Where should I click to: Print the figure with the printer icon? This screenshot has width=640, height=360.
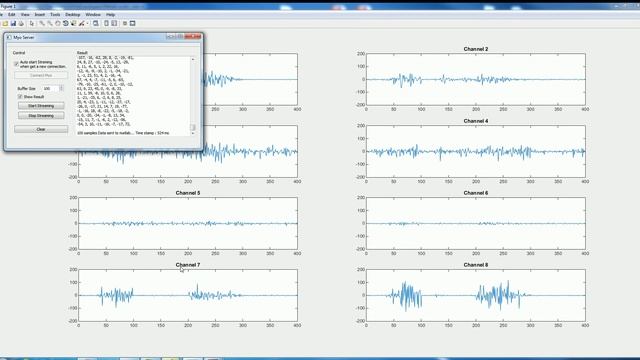click(x=21, y=24)
